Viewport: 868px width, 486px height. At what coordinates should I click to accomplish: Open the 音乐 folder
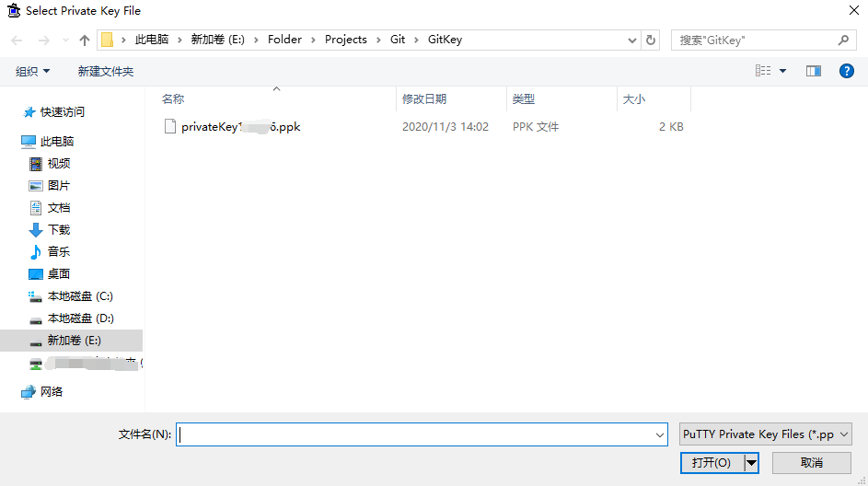[x=59, y=251]
